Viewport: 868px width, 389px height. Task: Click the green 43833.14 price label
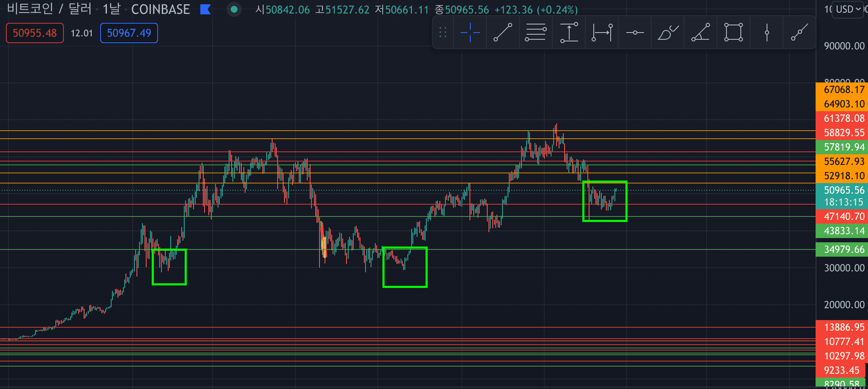[x=842, y=231]
